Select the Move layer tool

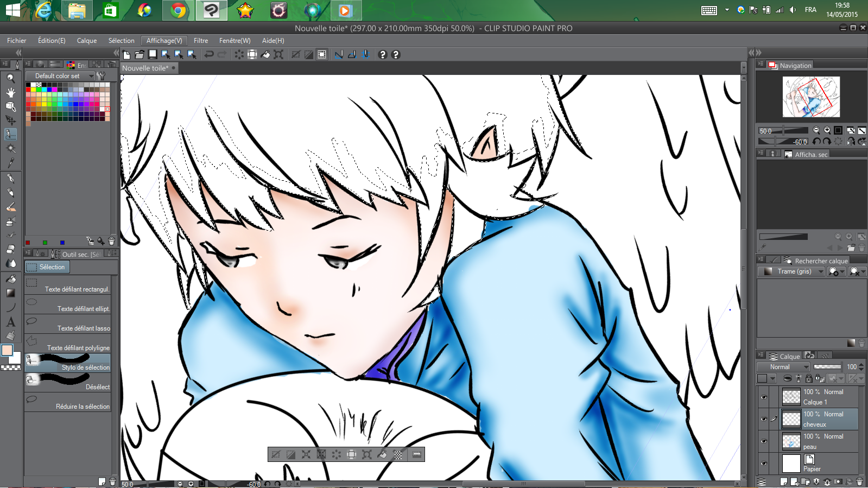point(10,120)
